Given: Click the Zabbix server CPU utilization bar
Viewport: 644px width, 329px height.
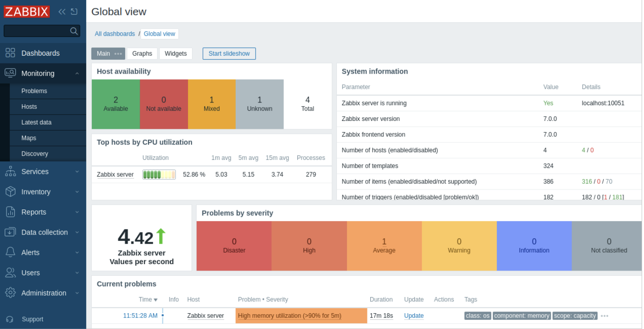Looking at the screenshot, I should 159,174.
